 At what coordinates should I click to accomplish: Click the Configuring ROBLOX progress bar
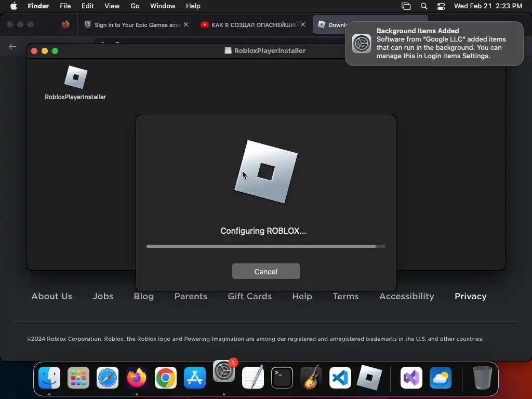click(265, 246)
